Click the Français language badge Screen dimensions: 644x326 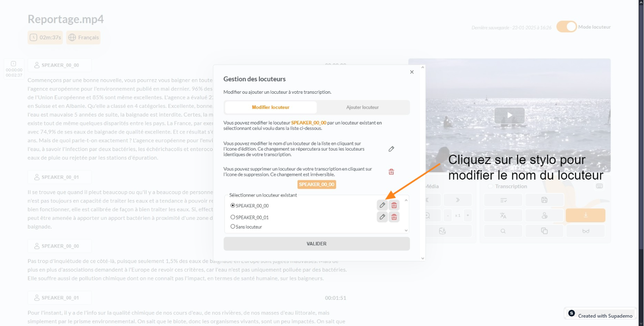tap(83, 37)
